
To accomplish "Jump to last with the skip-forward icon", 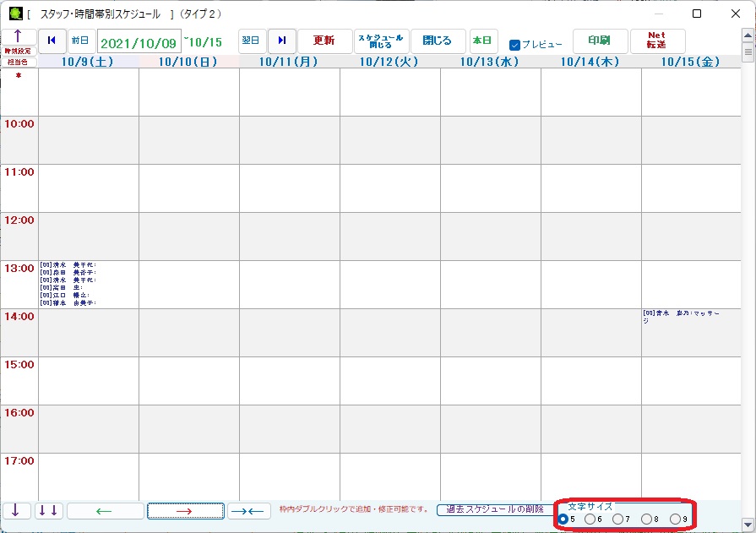I will pos(282,41).
